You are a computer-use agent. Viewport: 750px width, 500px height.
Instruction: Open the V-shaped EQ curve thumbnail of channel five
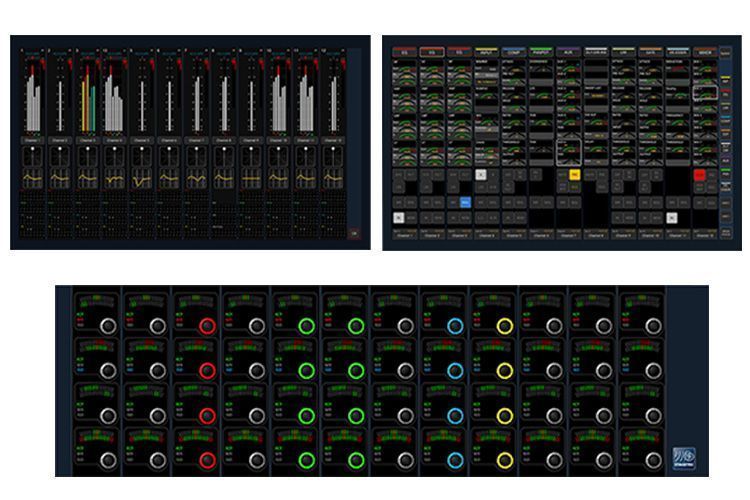click(x=142, y=180)
